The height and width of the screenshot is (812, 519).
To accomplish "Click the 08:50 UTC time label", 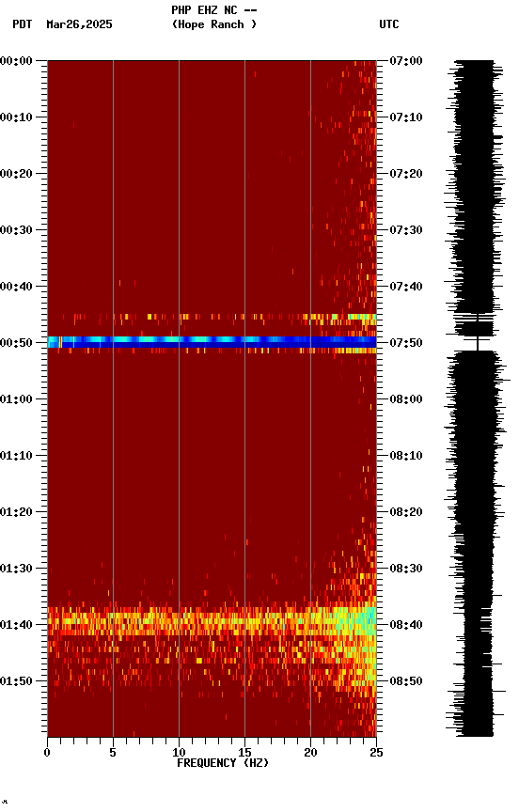I will pos(406,681).
